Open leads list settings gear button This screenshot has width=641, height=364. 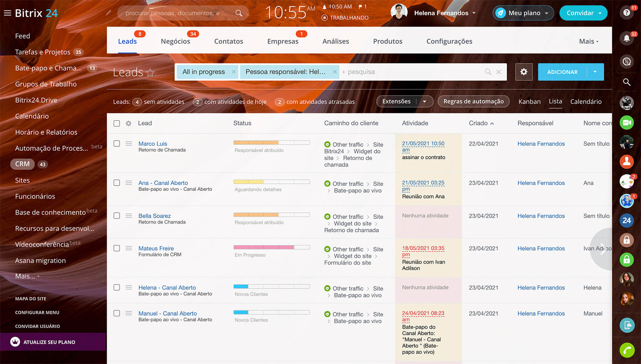(x=523, y=72)
